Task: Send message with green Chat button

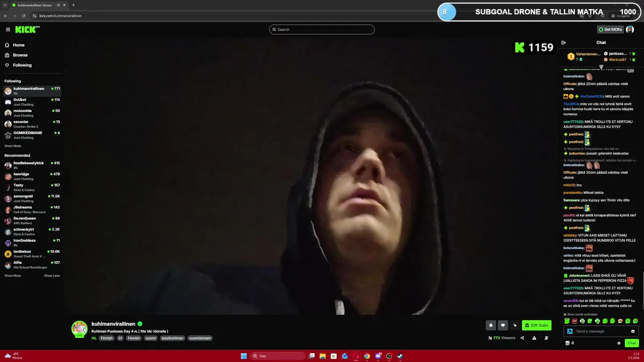Action: pyautogui.click(x=632, y=343)
